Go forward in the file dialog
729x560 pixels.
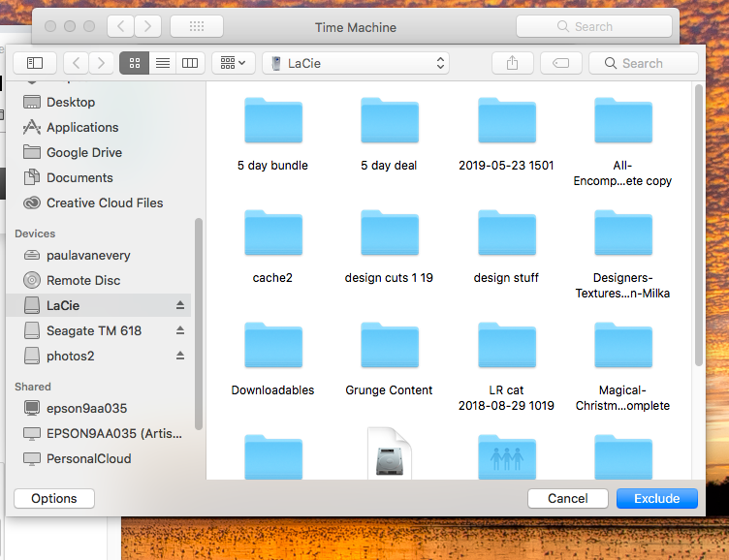click(x=101, y=63)
